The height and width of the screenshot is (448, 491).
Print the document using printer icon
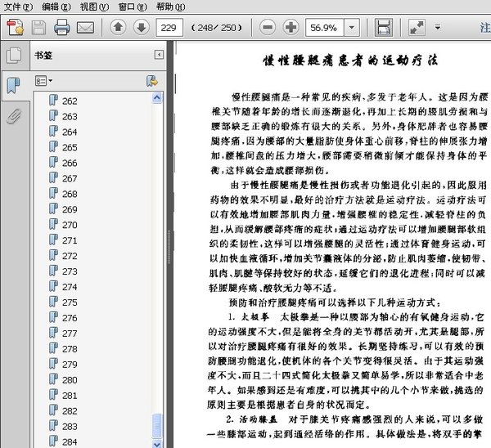click(61, 28)
